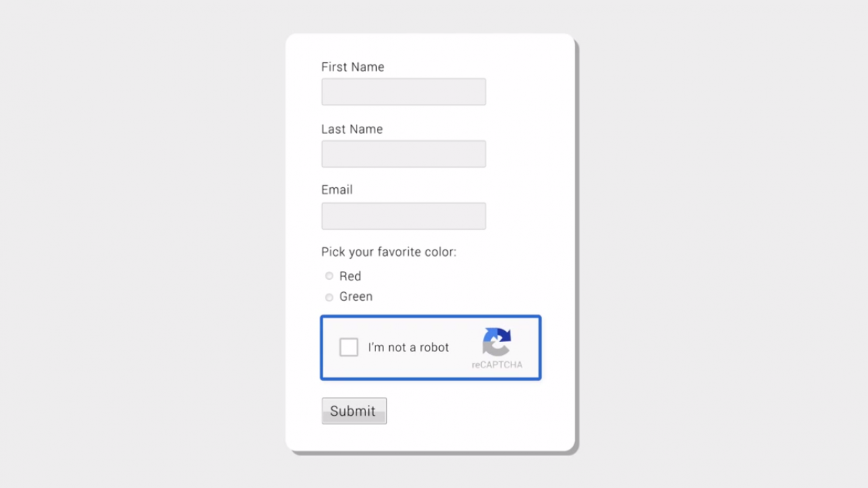The height and width of the screenshot is (488, 868).
Task: Activate the Email input field
Action: coord(404,216)
